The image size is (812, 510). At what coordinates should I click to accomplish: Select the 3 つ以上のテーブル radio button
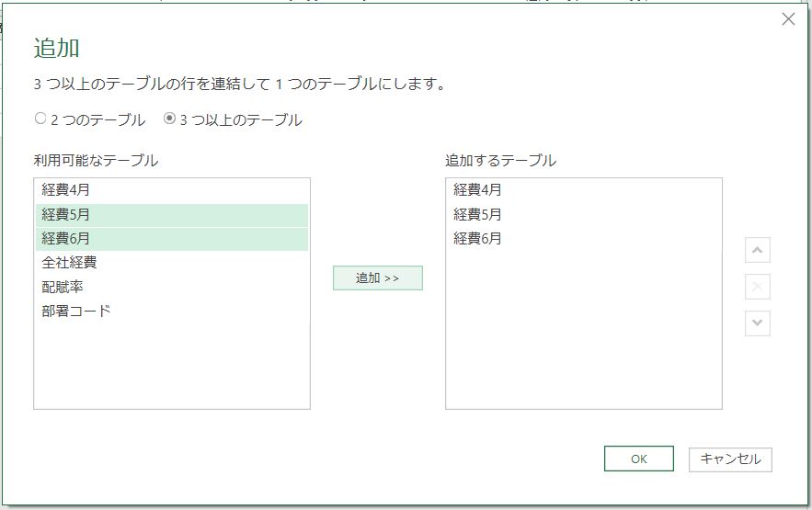tap(169, 119)
